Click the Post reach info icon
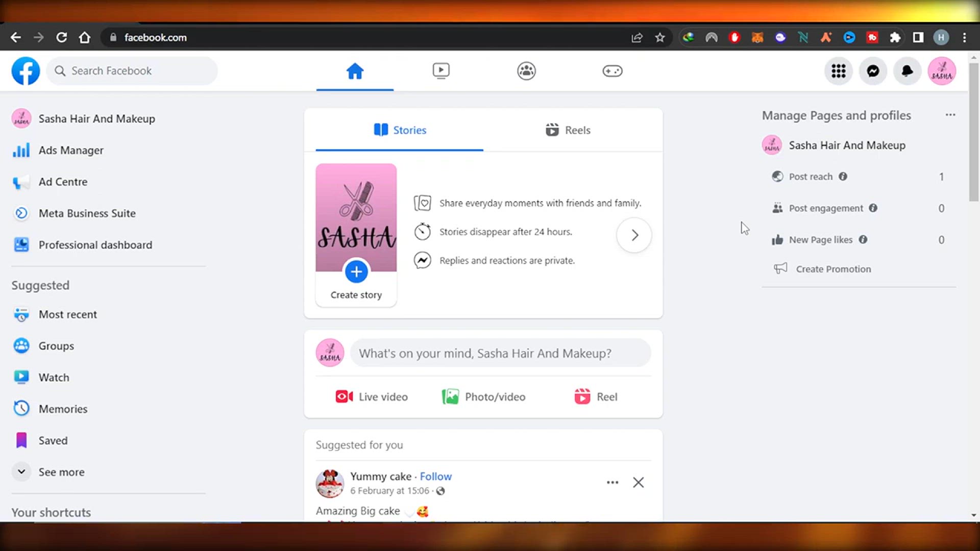 843,177
